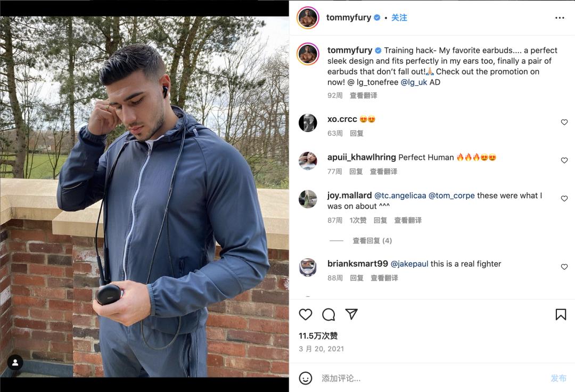
Task: Reply to xo.crcc's comment via 回复
Action: [x=356, y=133]
